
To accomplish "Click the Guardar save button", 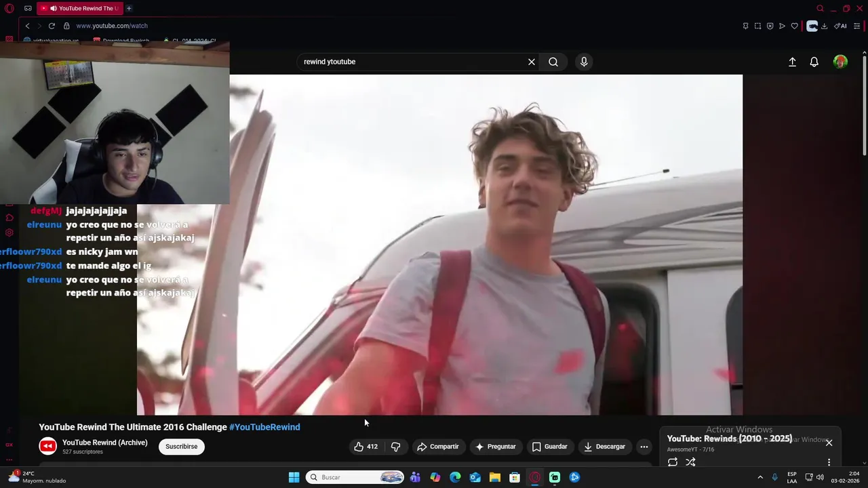I will point(549,447).
